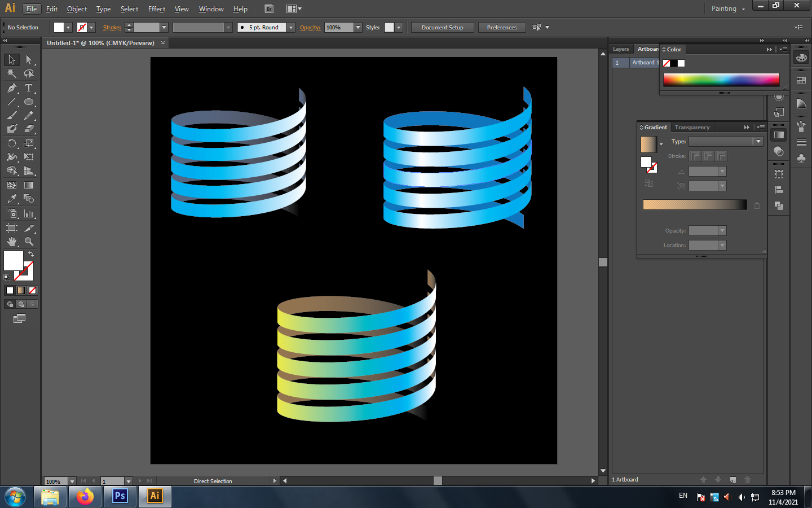Select the Direct Selection tool

(29, 60)
